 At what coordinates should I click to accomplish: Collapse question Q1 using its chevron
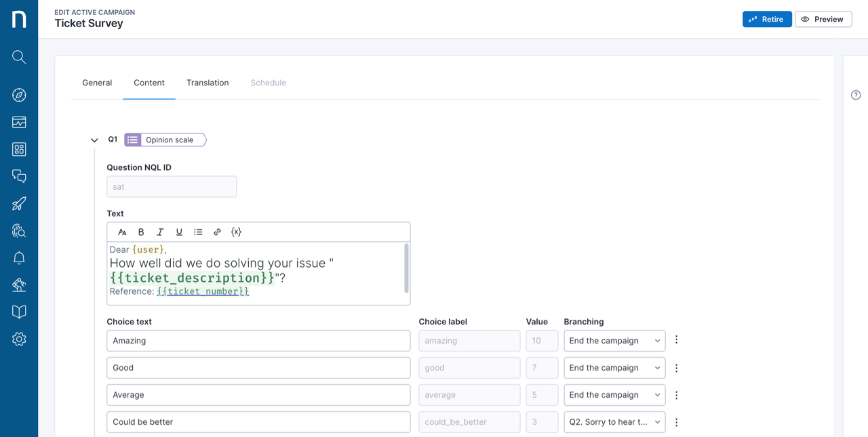(x=94, y=140)
